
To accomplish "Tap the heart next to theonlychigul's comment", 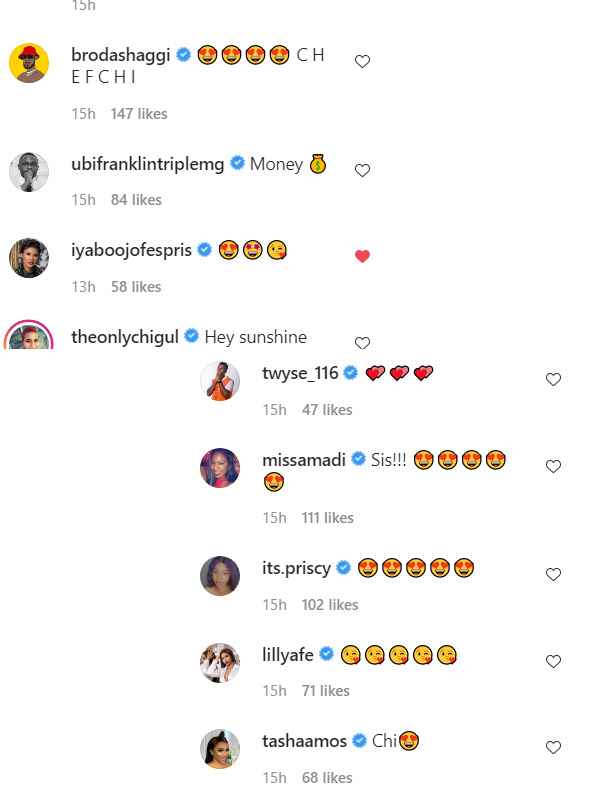I will tap(362, 343).
